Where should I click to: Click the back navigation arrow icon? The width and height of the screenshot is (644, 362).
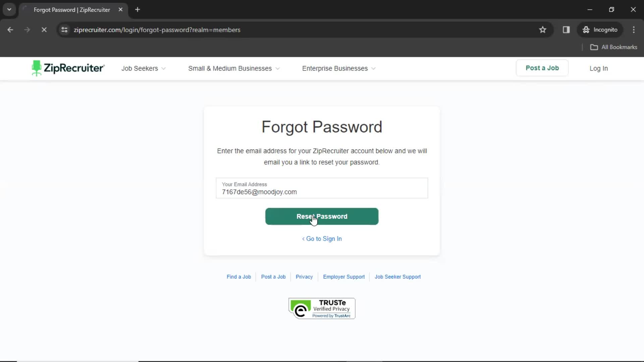click(x=10, y=29)
